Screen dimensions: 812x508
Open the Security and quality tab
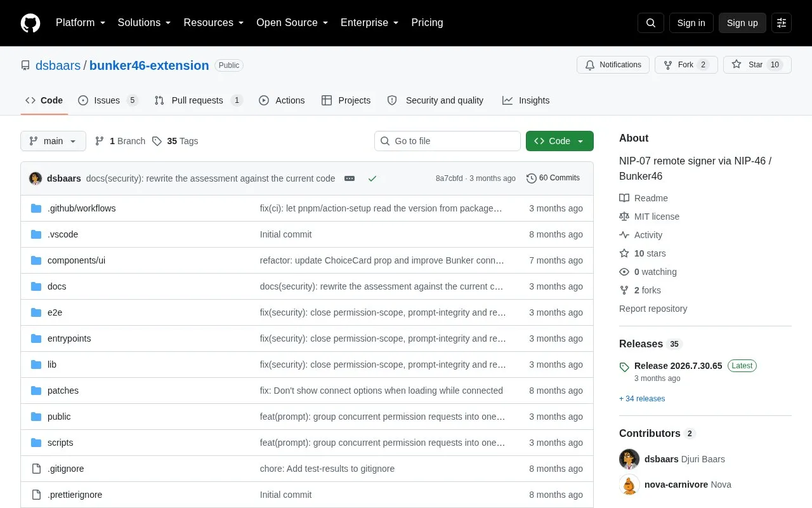(x=435, y=100)
